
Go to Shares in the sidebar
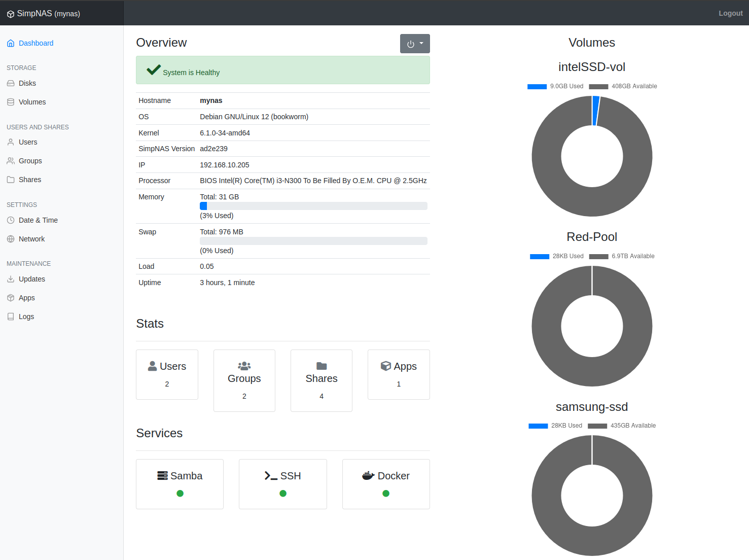point(30,180)
